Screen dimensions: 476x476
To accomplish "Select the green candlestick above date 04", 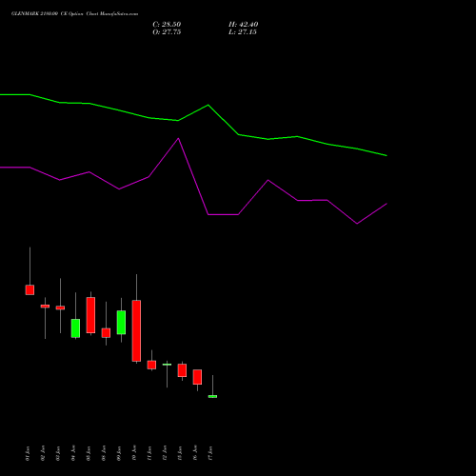I will click(75, 328).
